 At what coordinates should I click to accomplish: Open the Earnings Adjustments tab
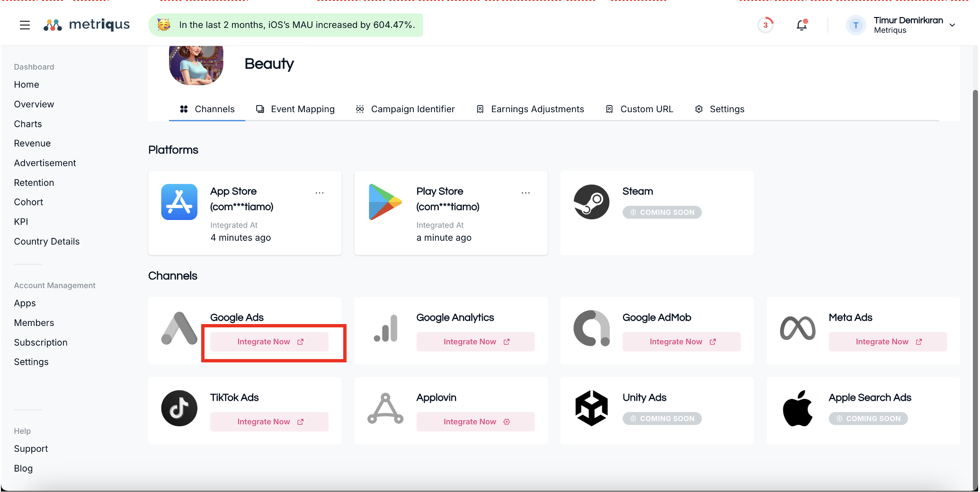click(530, 109)
